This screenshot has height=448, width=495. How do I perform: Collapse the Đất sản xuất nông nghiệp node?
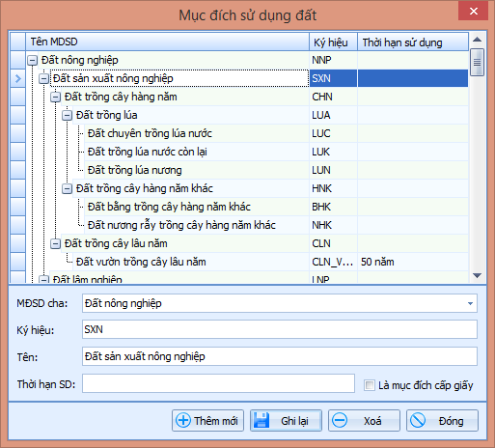[x=43, y=78]
